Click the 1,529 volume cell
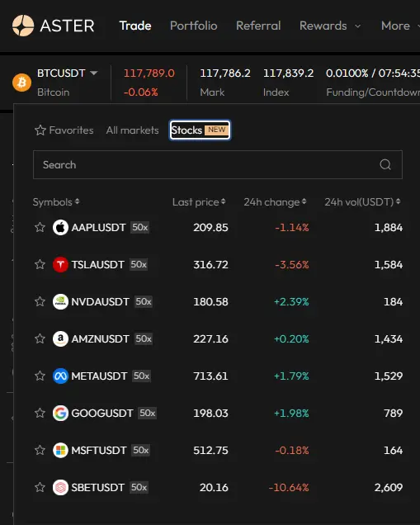420x525 pixels. tap(388, 376)
